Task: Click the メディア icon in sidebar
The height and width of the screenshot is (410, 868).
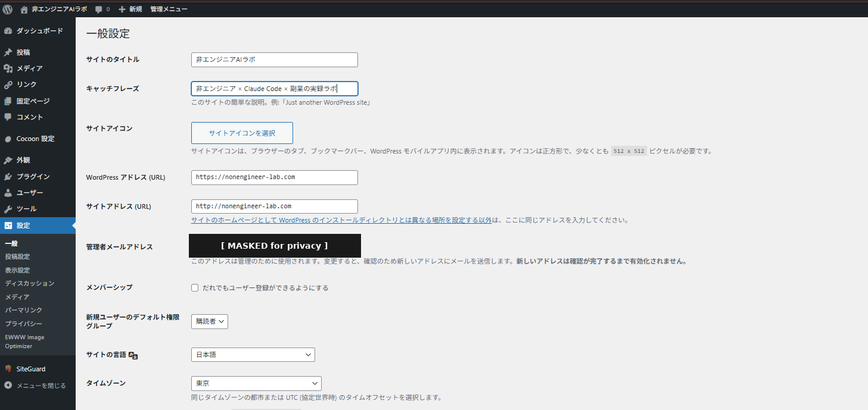Action: pos(8,68)
